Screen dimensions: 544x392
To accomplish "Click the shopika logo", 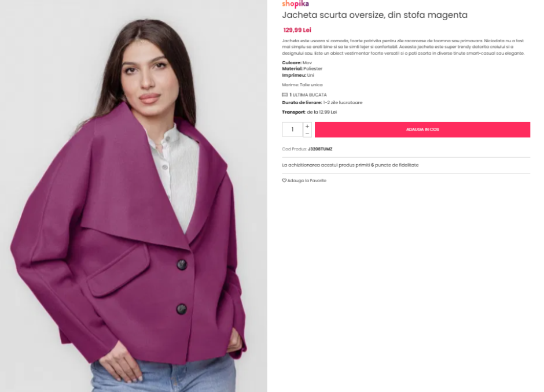I will pos(295,4).
